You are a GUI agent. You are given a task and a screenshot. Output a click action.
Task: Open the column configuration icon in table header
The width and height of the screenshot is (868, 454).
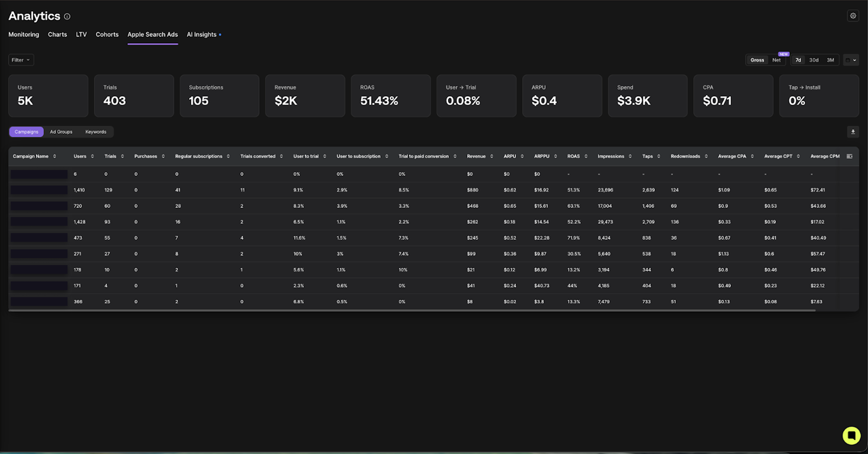[850, 156]
